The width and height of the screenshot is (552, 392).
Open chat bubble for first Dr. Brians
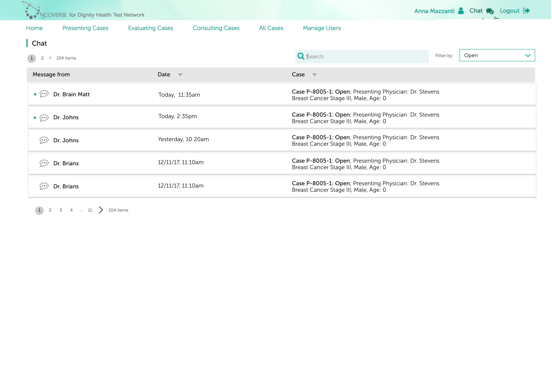click(x=44, y=163)
